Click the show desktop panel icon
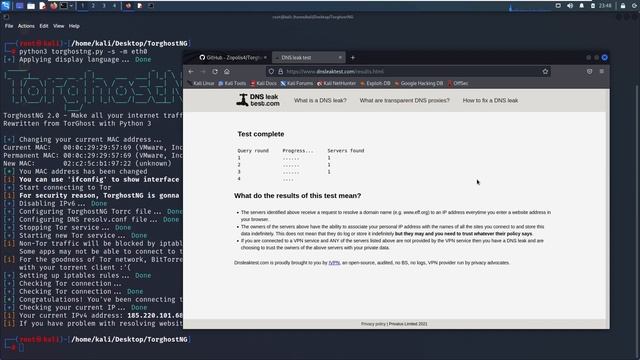The width and height of the screenshot is (640, 360). coord(19,6)
